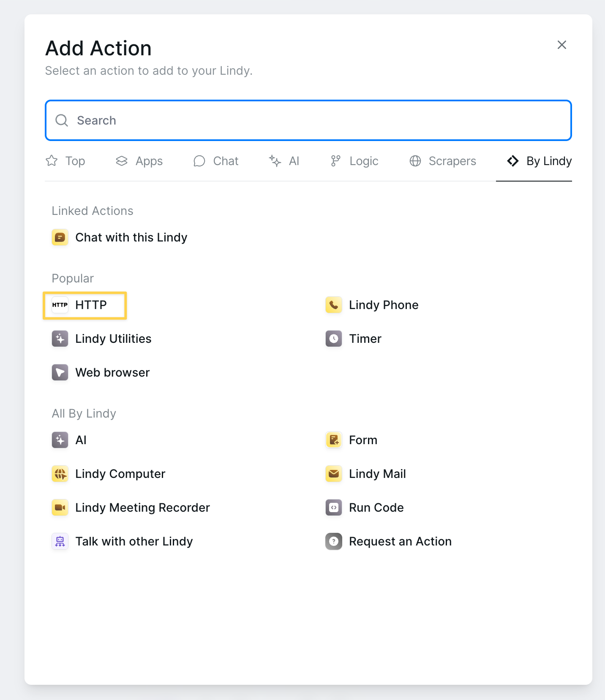Click the diamond icon on By Lindy tab
This screenshot has height=700, width=605.
tap(513, 161)
